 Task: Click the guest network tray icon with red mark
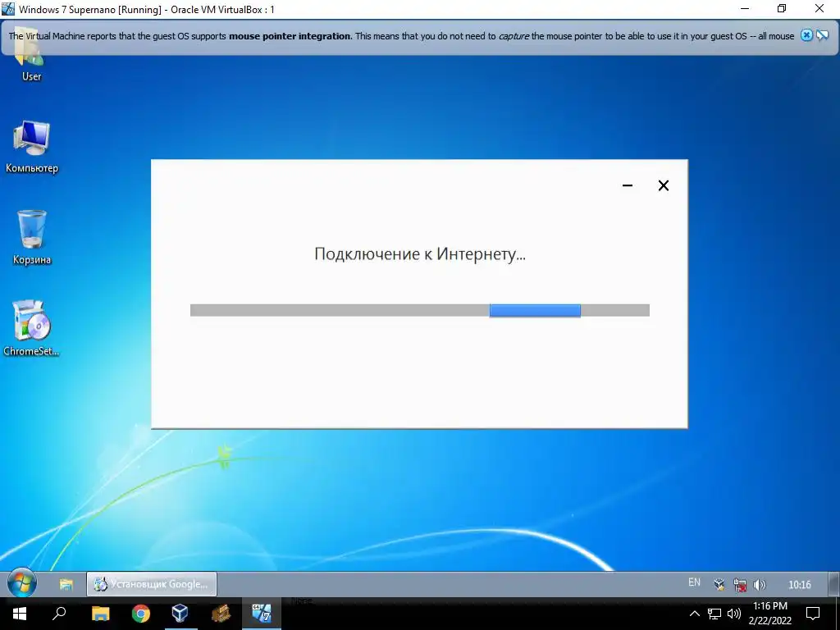(x=740, y=584)
